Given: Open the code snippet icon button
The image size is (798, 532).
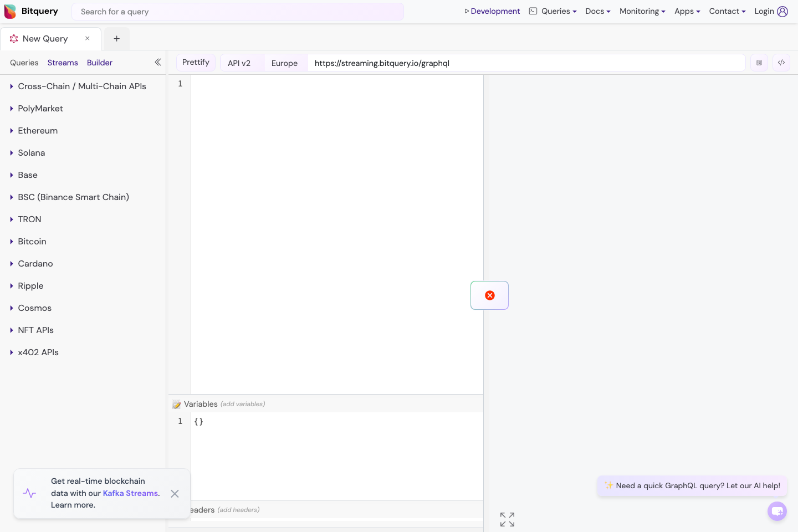Looking at the screenshot, I should pyautogui.click(x=781, y=63).
